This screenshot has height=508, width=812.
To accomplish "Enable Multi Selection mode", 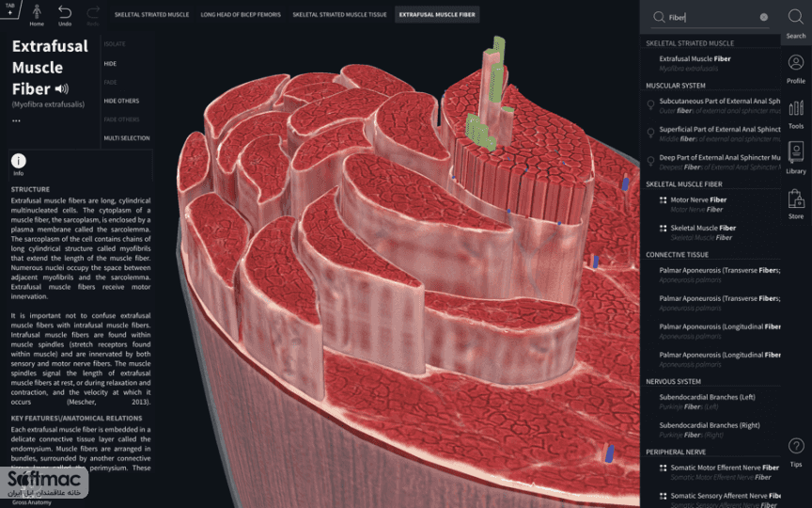I will (x=127, y=138).
